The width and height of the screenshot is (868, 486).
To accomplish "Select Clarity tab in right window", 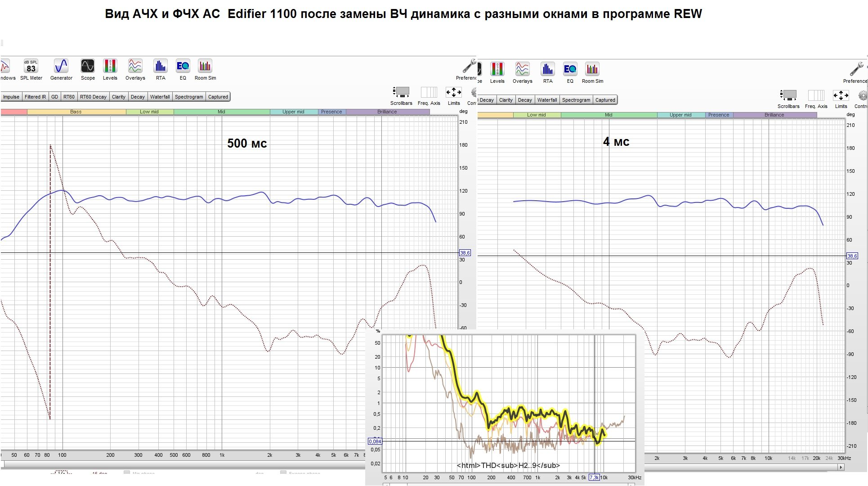I will 506,100.
